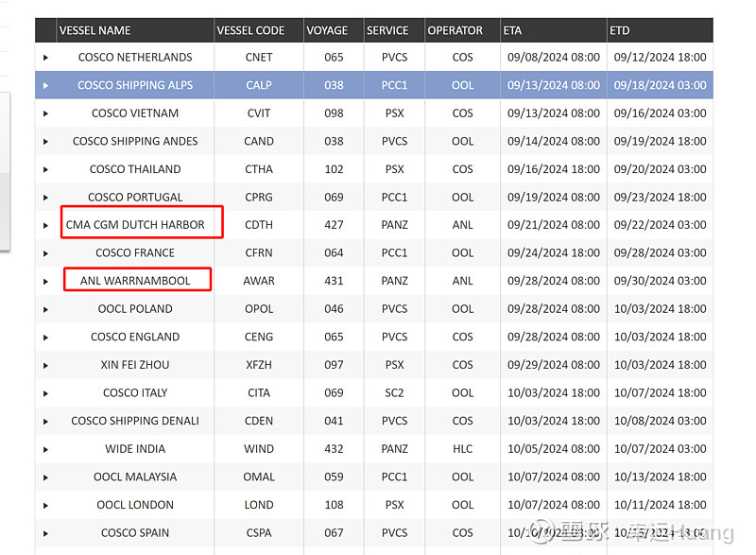Expand the COSCO FRANCE row arrow
Viewport: 756px width, 555px height.
tap(45, 253)
